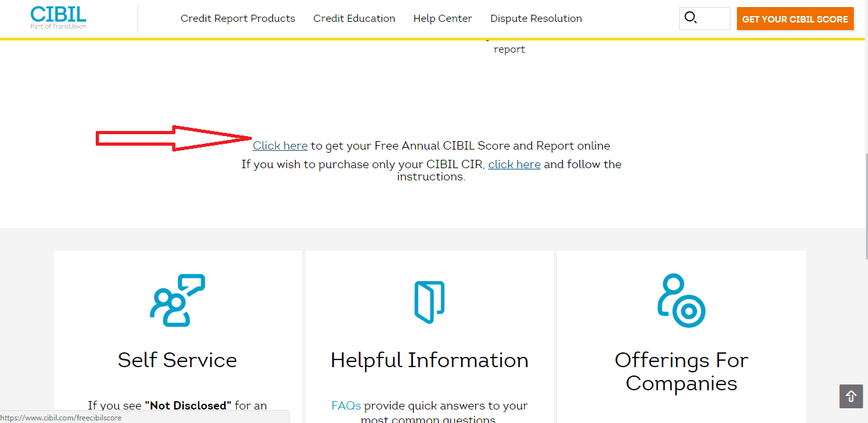Select the Helpful Information heading
Screen dimensions: 868x423
pos(429,360)
